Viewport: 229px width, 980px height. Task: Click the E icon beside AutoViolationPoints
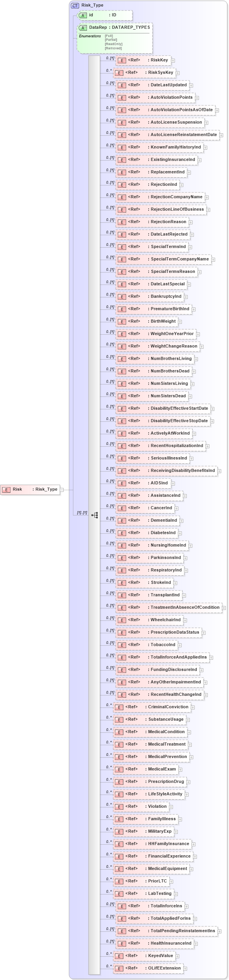click(x=122, y=98)
